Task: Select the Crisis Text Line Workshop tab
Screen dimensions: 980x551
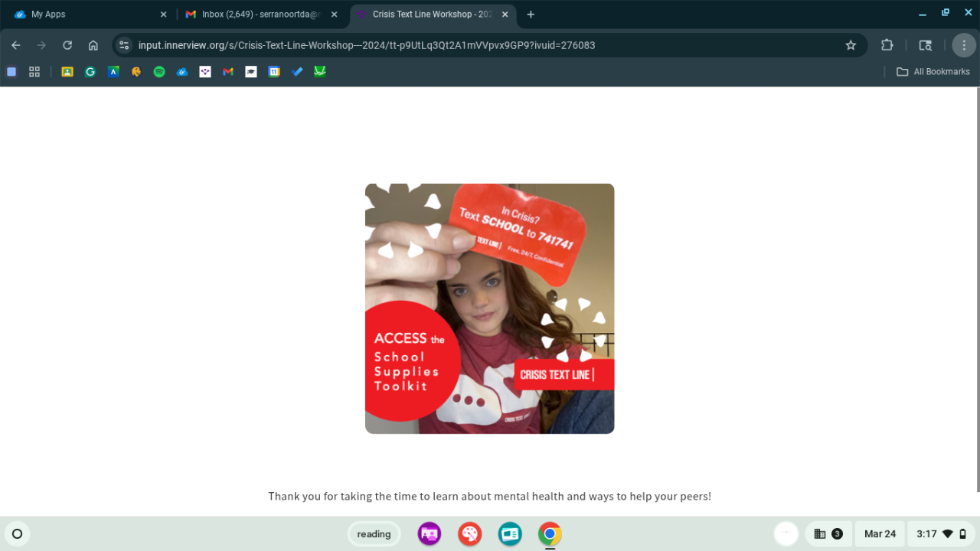Action: (433, 15)
